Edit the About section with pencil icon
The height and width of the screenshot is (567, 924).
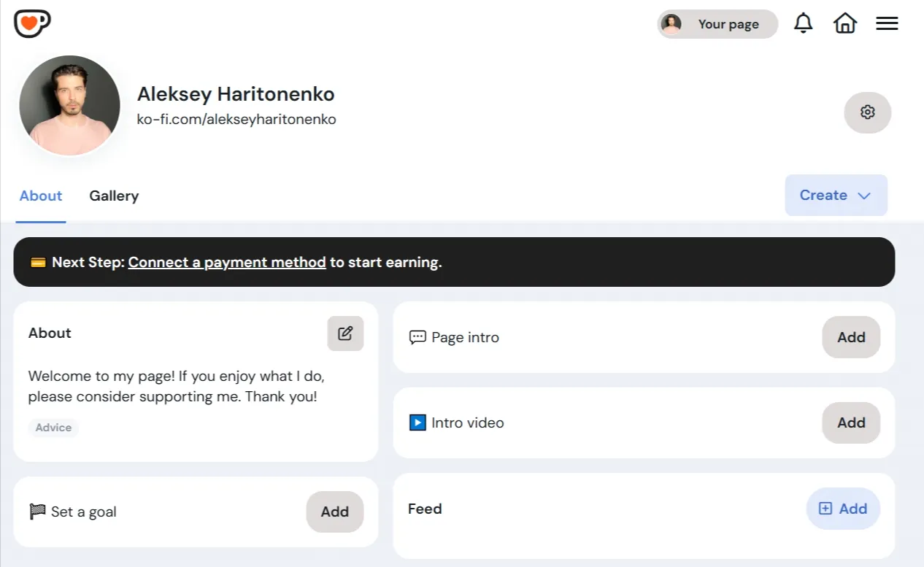[345, 333]
